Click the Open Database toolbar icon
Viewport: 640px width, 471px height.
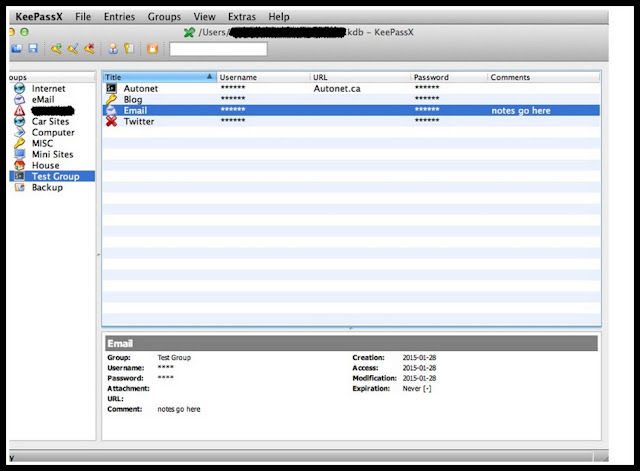[16, 49]
